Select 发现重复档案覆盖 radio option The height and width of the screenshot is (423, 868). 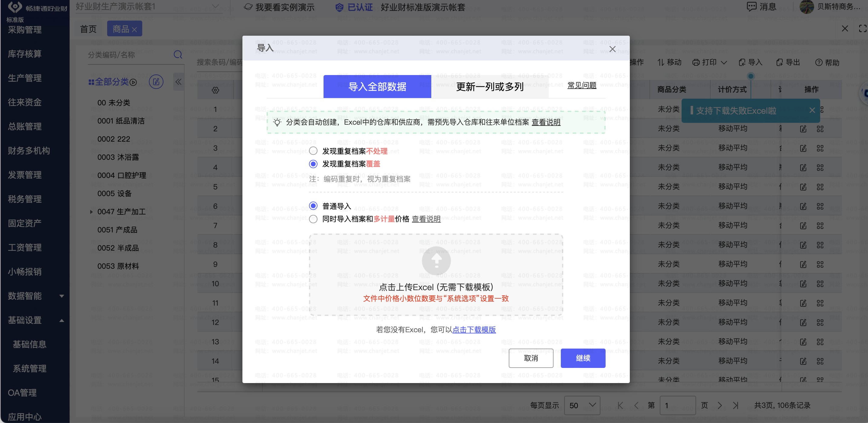tap(313, 164)
